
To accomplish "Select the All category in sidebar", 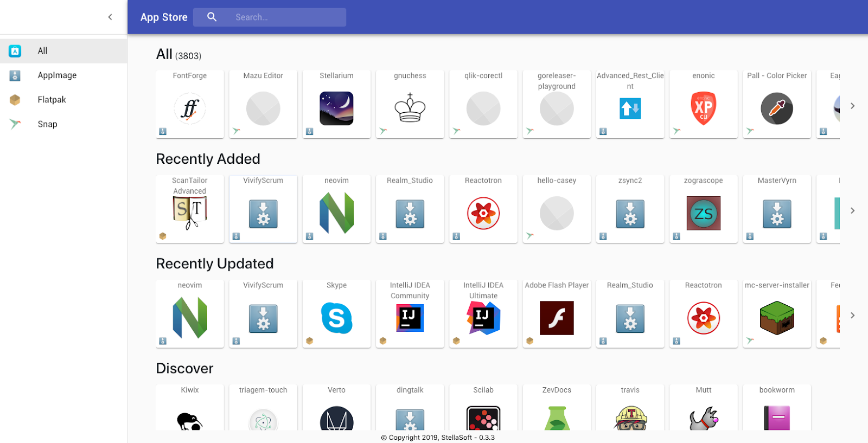I will 63,51.
